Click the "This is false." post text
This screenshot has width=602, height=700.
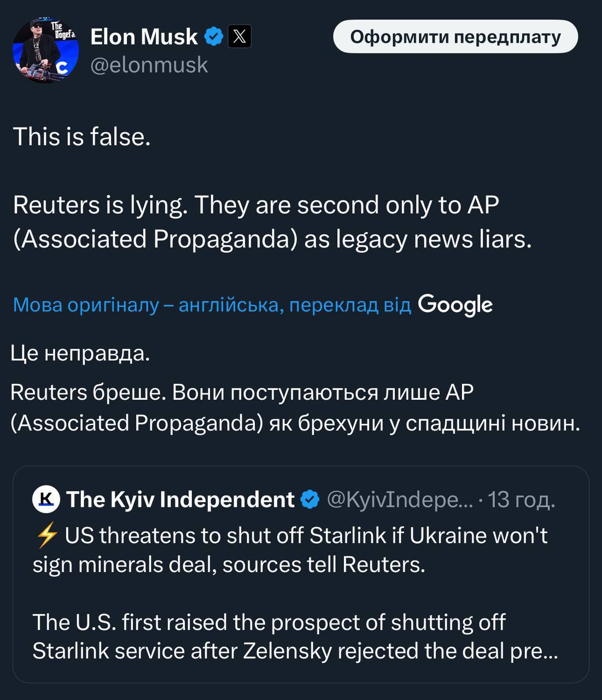coord(81,136)
